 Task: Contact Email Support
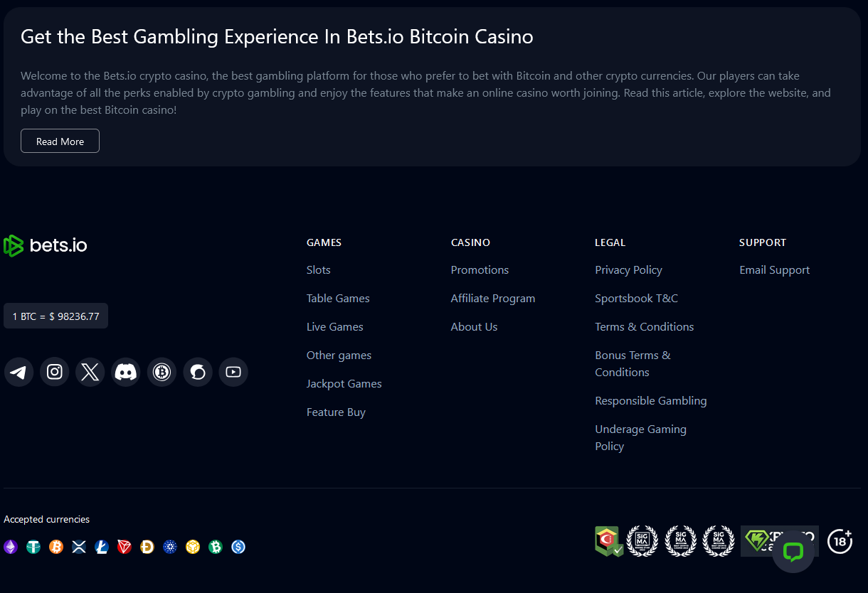point(775,270)
